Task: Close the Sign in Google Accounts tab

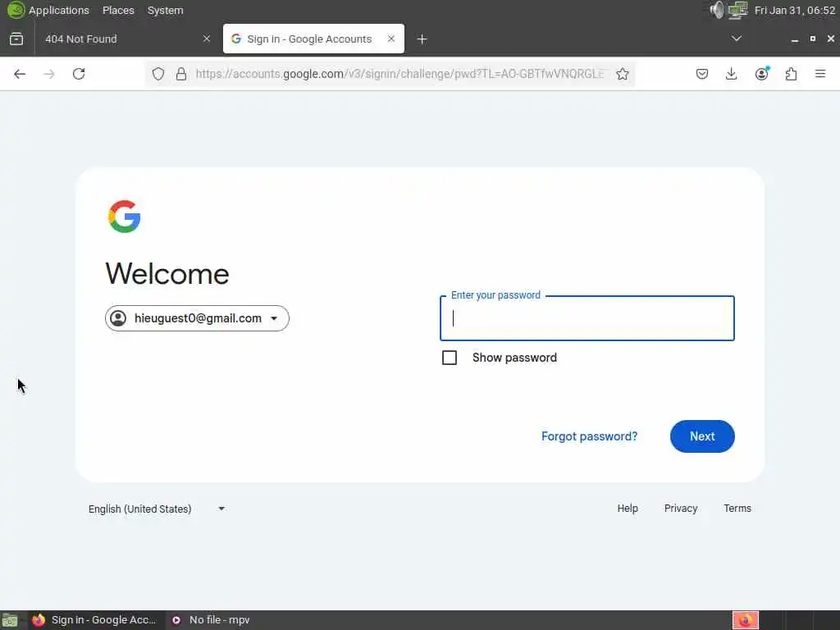Action: (x=391, y=39)
